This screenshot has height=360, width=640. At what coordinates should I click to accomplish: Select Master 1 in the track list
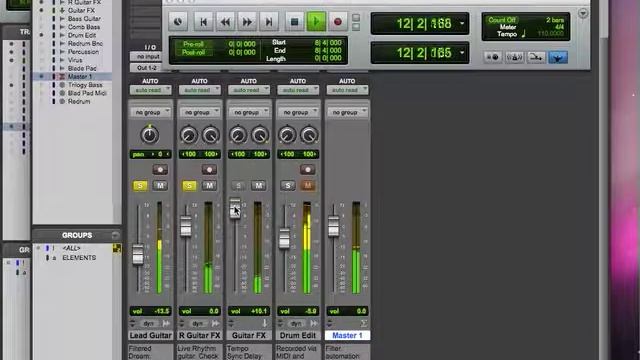[80, 76]
